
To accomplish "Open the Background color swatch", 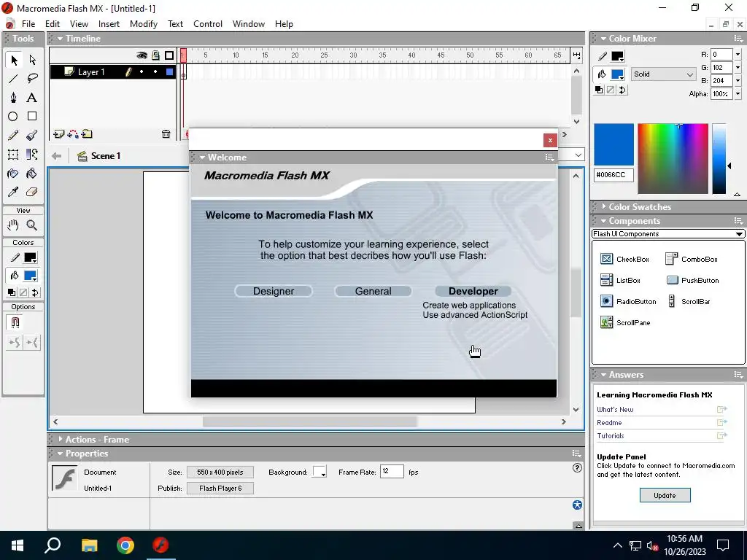I will (320, 472).
